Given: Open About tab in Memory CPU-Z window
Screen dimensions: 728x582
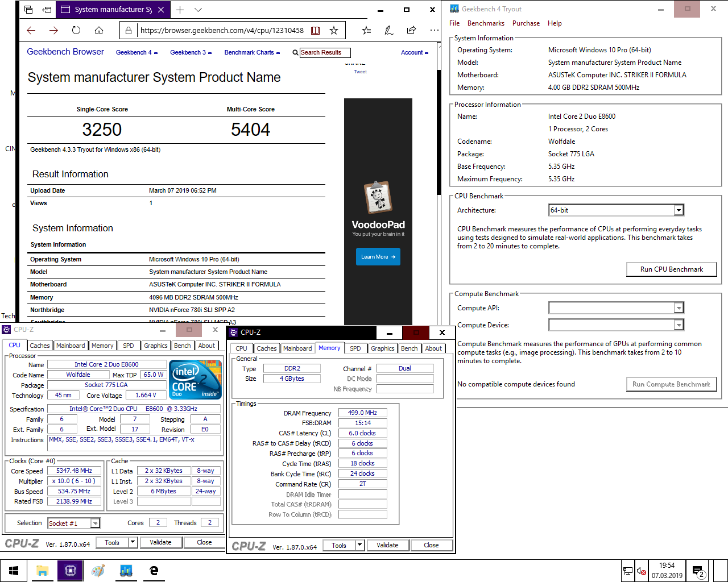Looking at the screenshot, I should click(x=433, y=348).
